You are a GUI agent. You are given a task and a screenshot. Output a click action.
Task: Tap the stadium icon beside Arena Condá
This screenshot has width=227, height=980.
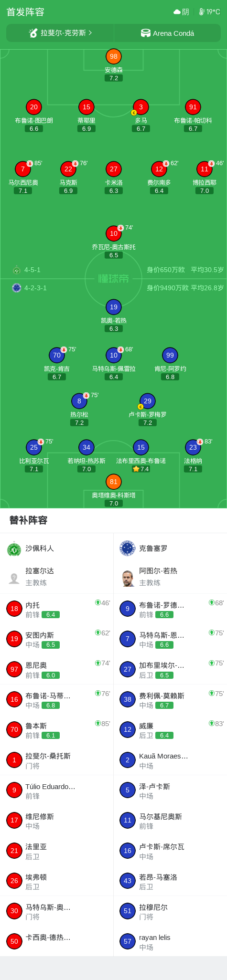click(x=146, y=33)
